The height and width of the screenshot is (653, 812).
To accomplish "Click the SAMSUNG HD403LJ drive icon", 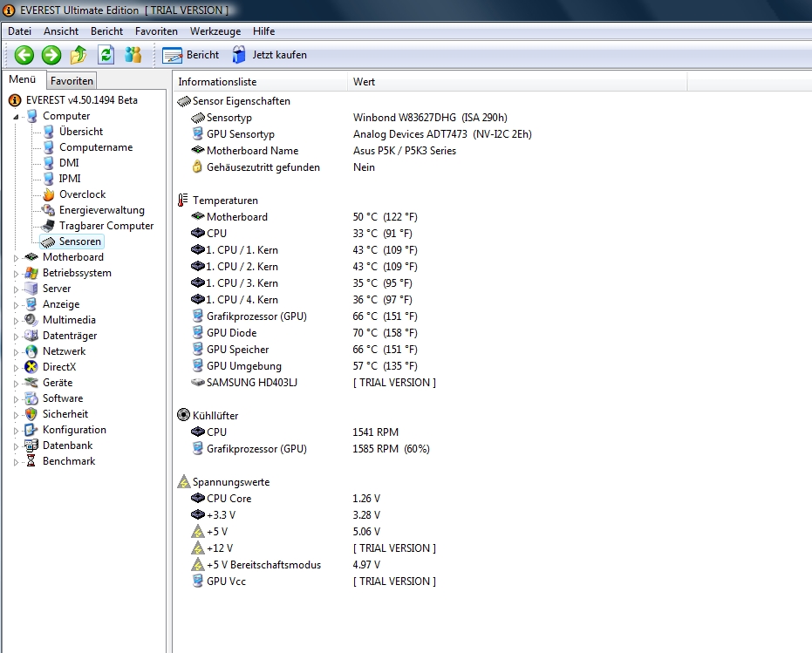I will coord(198,382).
